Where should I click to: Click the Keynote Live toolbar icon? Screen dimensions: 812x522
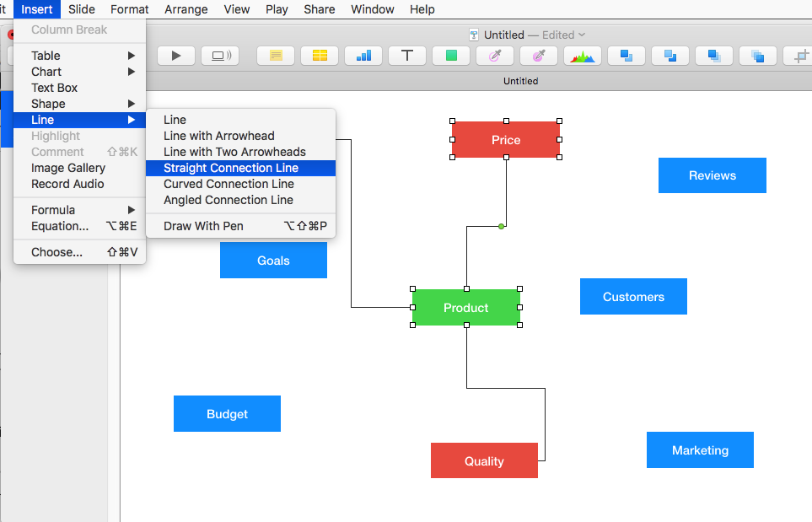pyautogui.click(x=220, y=56)
